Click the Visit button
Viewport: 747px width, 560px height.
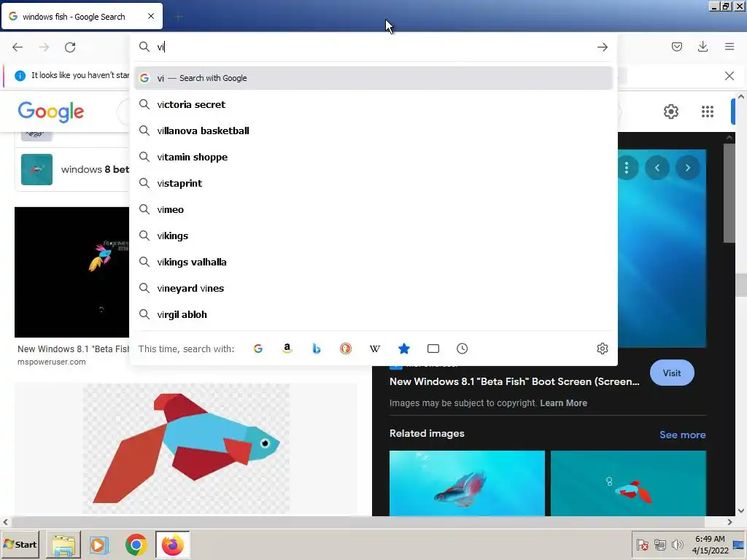(672, 373)
